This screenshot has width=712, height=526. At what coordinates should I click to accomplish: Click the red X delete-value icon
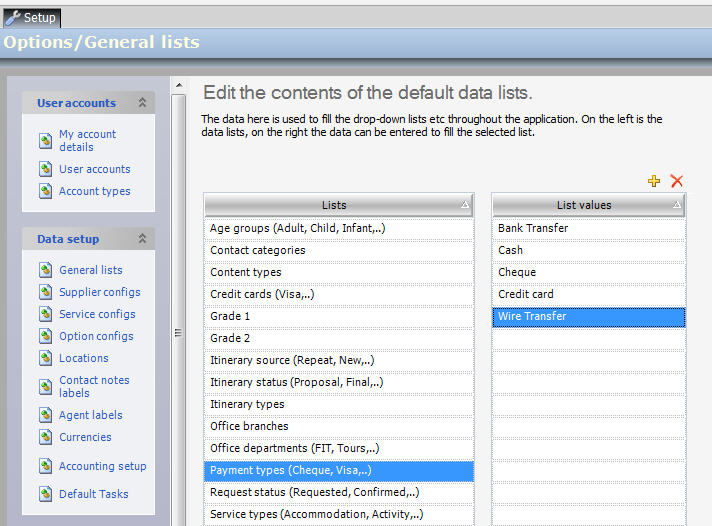point(677,181)
